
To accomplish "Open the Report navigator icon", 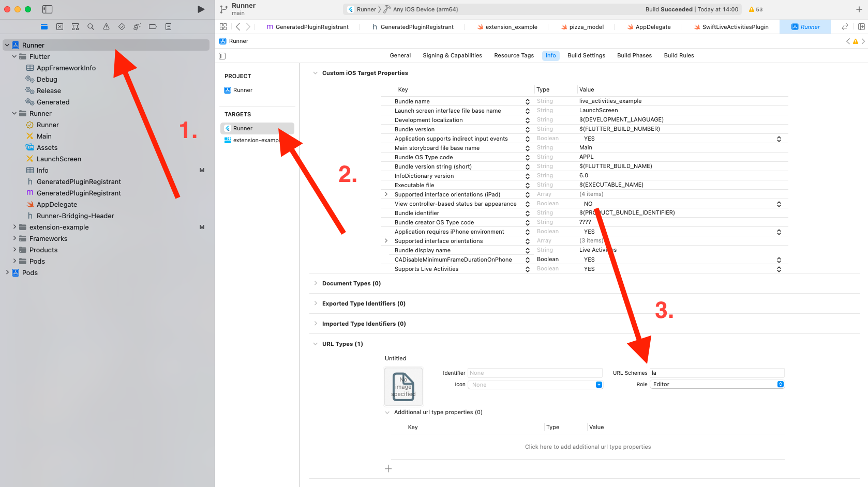I will pos(168,27).
